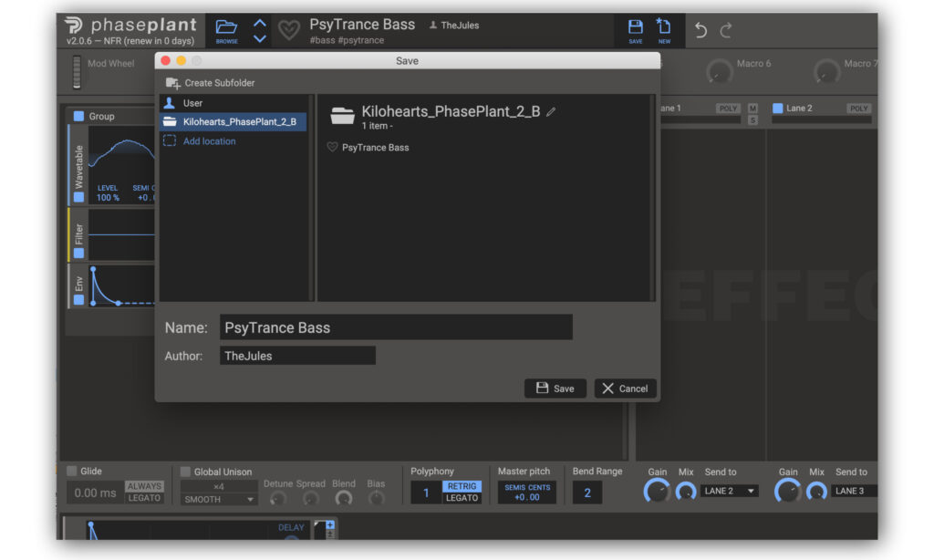Rename folder using the pencil edit icon
Viewport: 934px width, 560px height.
click(x=551, y=111)
